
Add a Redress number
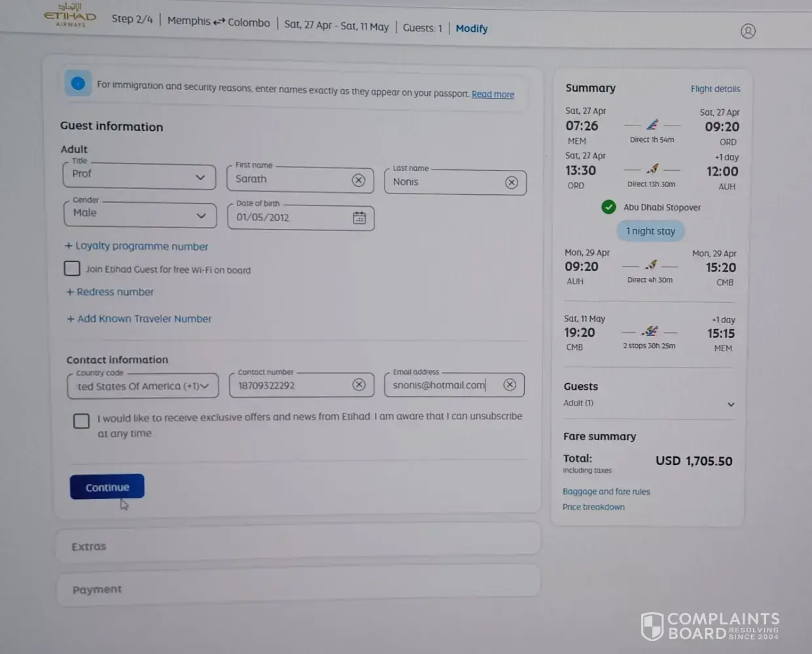click(110, 292)
